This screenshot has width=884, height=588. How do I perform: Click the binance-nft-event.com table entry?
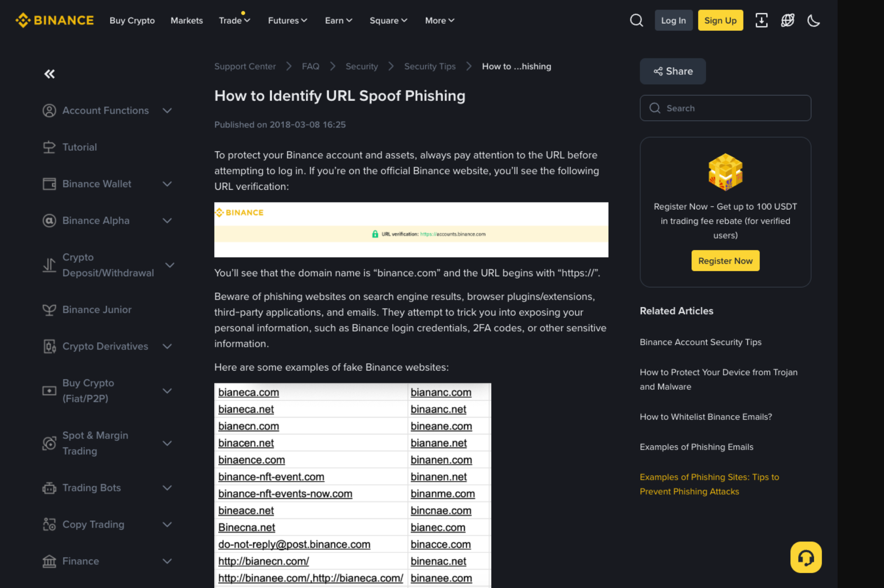pos(271,477)
